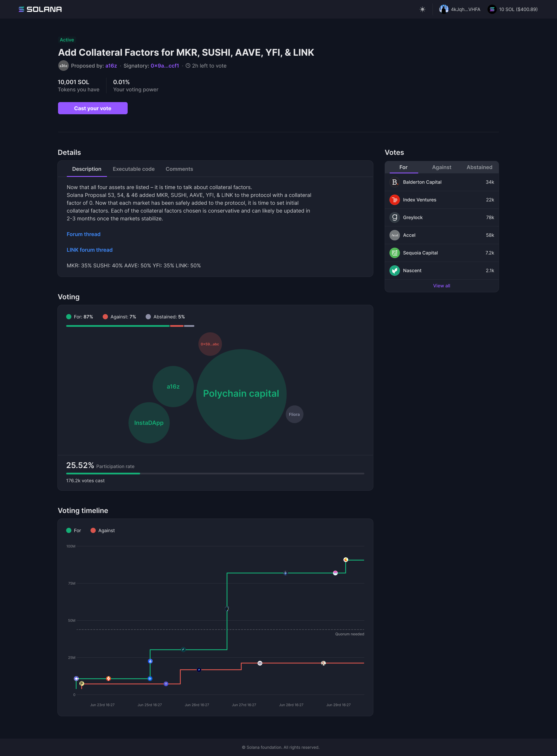Open signatory 0x9a...ccf1 link
This screenshot has height=756, width=557.
164,66
